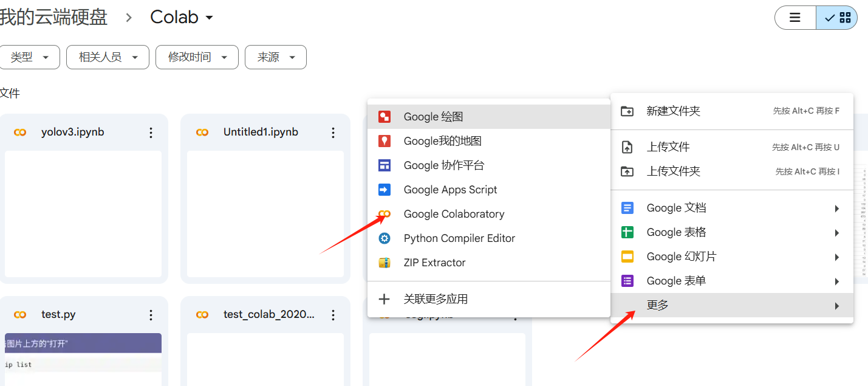This screenshot has height=386, width=868.
Task: Switch to list layout view
Action: tap(795, 18)
